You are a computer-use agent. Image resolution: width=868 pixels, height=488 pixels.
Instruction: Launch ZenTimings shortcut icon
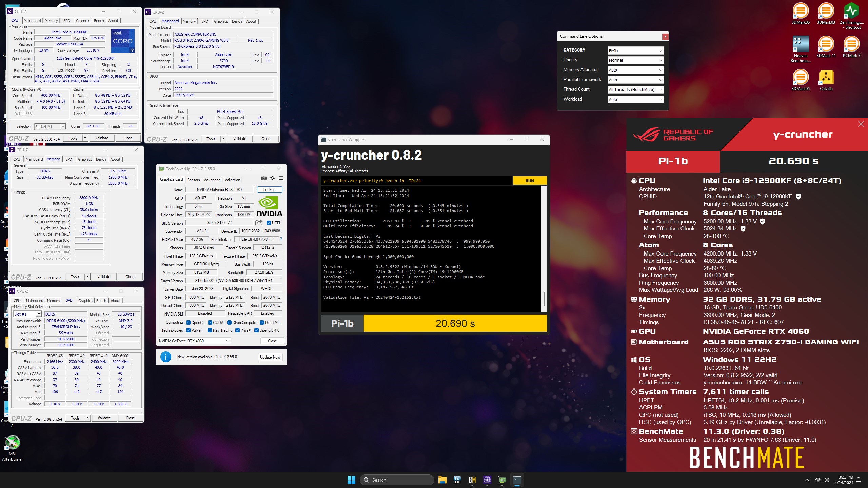[851, 16]
